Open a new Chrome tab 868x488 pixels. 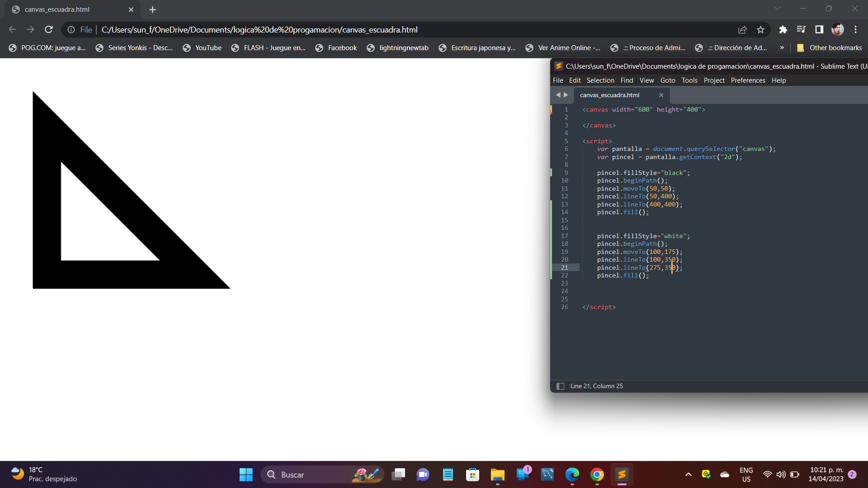coord(152,9)
